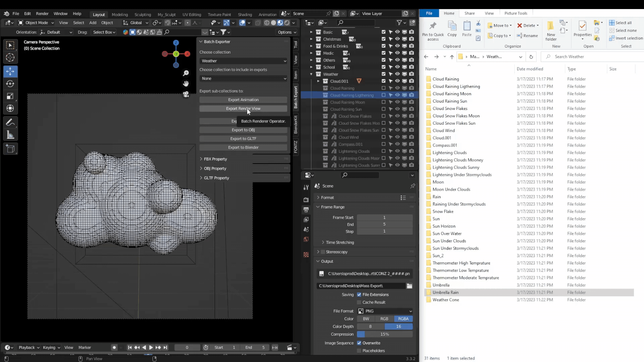Open the Choose collection Weather dropdown
Image resolution: width=644 pixels, height=362 pixels.
[x=243, y=61]
